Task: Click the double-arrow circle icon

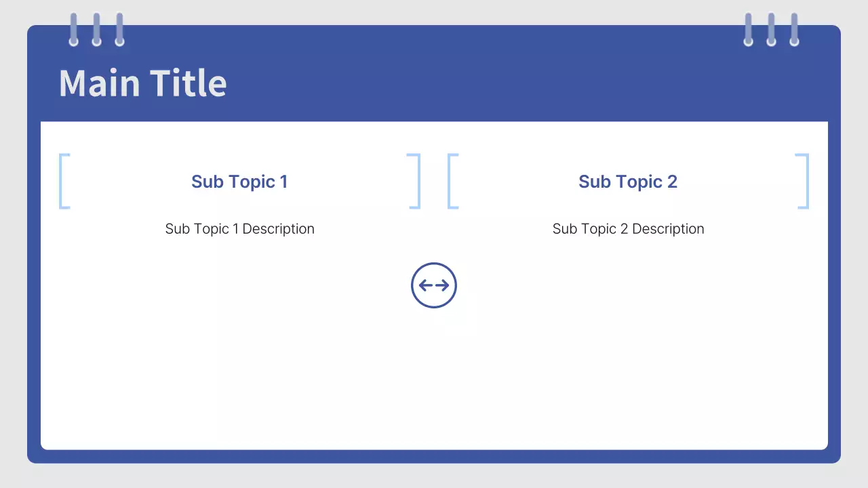Action: 434,285
